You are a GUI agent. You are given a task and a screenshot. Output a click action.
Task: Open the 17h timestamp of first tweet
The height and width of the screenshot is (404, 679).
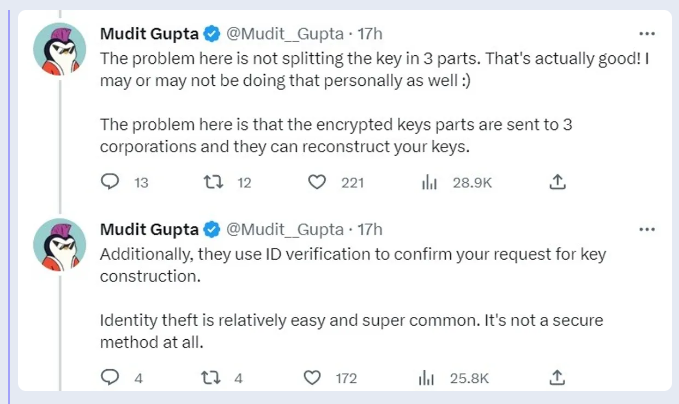(x=370, y=34)
